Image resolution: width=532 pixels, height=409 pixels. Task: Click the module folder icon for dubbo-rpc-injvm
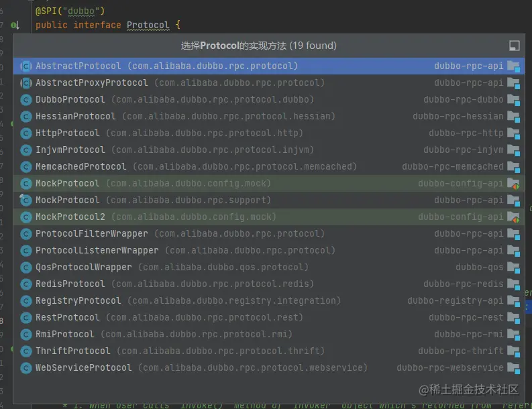coord(514,150)
